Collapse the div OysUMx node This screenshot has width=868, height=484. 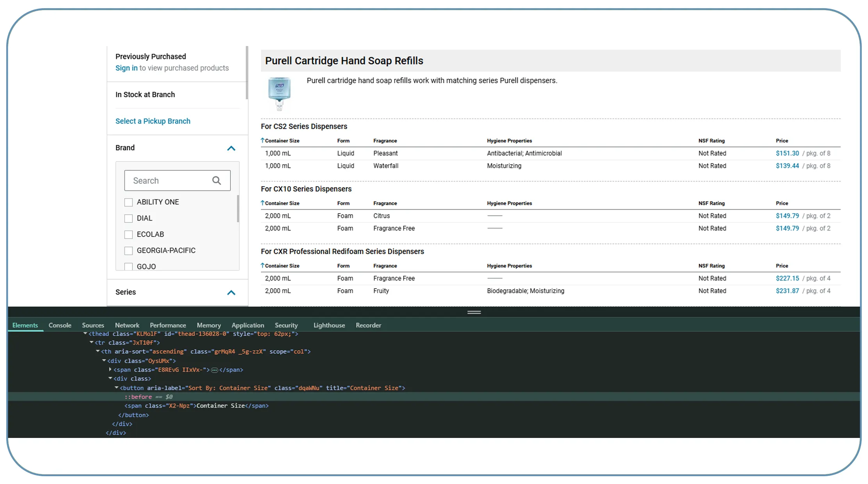point(104,361)
